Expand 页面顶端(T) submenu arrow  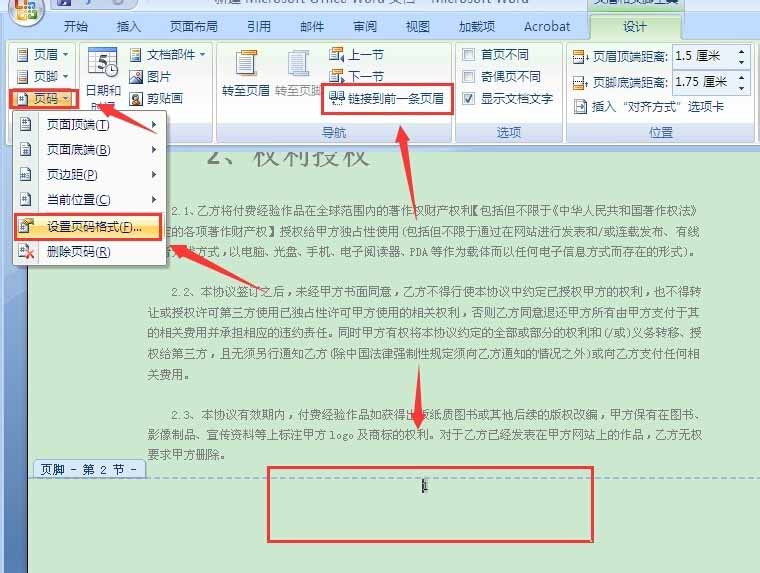(x=154, y=125)
